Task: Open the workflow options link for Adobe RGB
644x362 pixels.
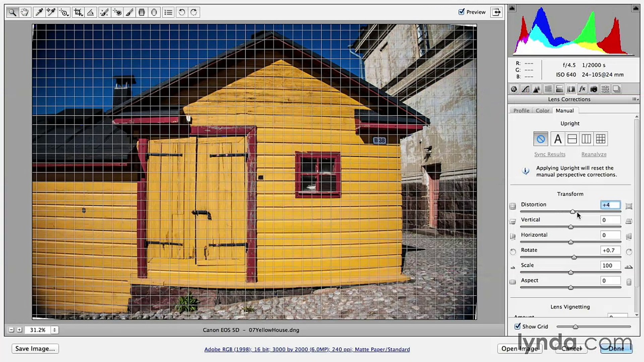Action: pos(307,349)
